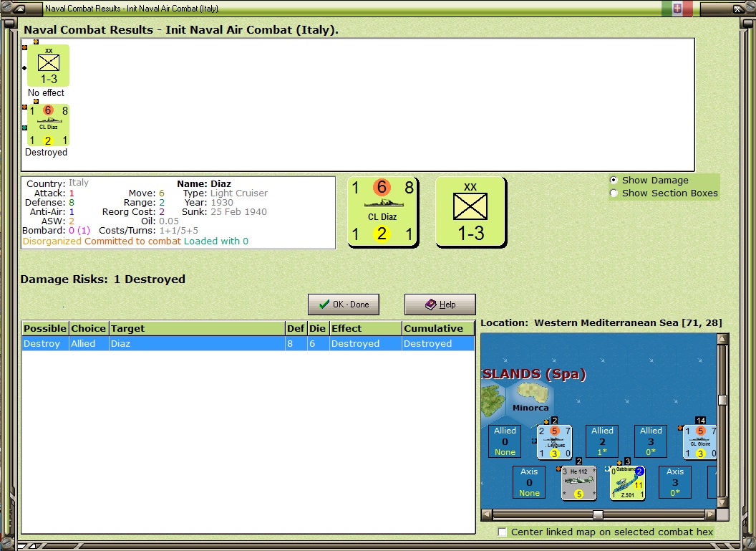The height and width of the screenshot is (551, 756).
Task: Click the Costs/Turns: 1+1/5+5 text
Action: click(148, 231)
